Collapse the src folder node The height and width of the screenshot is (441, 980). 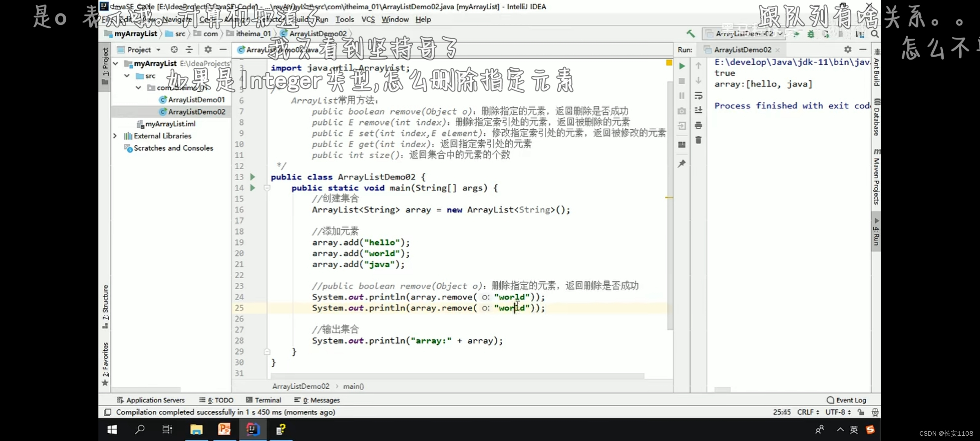pyautogui.click(x=127, y=76)
